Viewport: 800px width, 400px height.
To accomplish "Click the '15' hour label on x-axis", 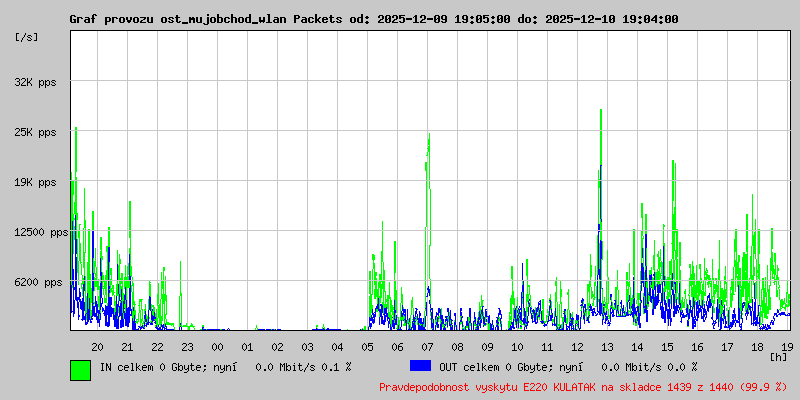I will (x=667, y=347).
